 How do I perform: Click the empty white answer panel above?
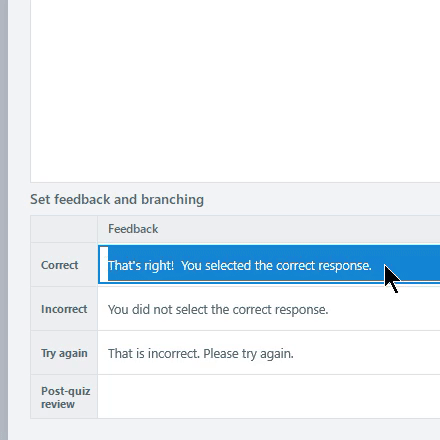click(235, 91)
